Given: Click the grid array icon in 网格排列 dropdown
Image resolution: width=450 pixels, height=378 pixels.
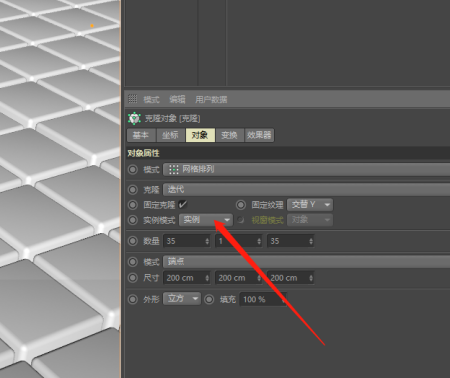Looking at the screenshot, I should click(173, 169).
